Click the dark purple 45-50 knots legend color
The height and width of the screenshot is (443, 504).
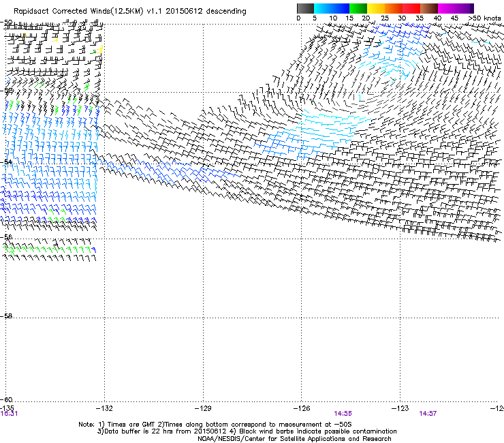point(464,8)
